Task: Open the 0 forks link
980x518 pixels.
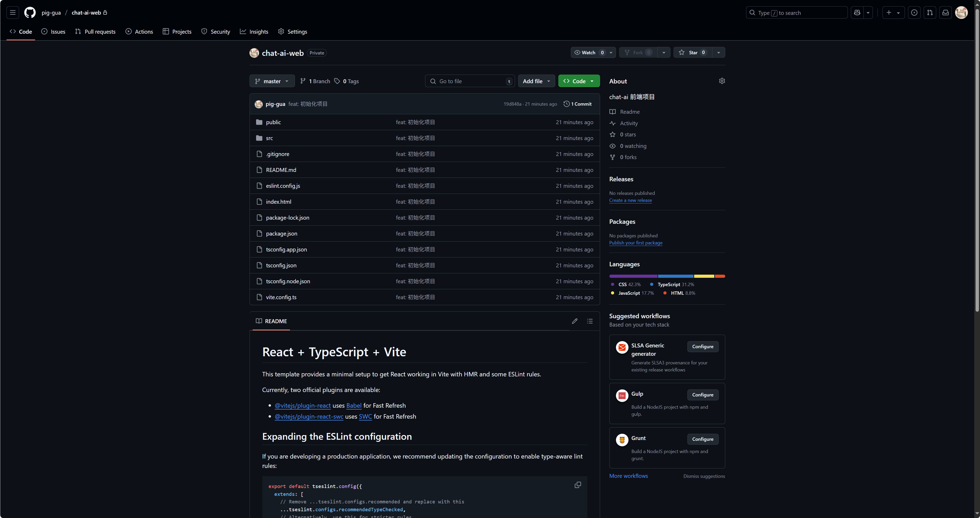Action: click(628, 157)
